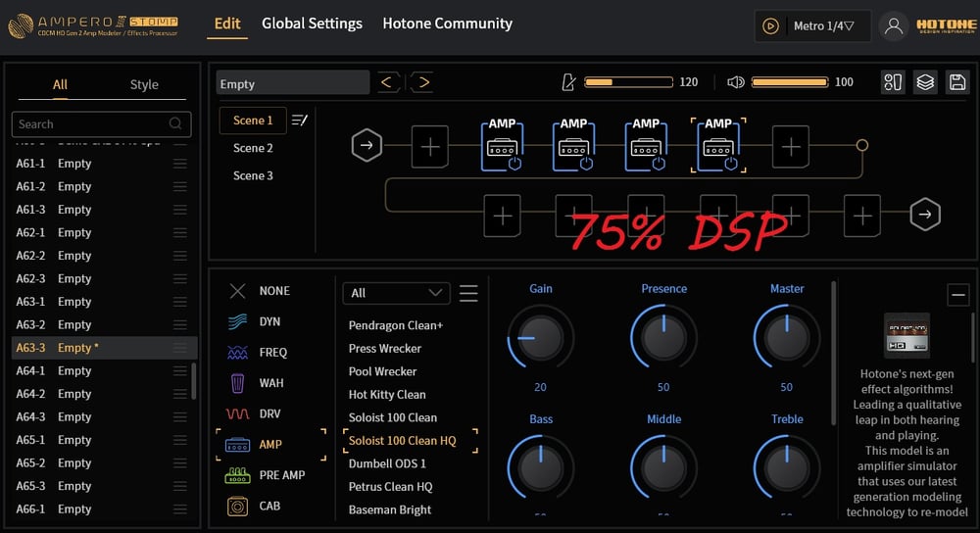The image size is (980, 533).
Task: Edit scene list icon beside Scene 1
Action: click(299, 120)
